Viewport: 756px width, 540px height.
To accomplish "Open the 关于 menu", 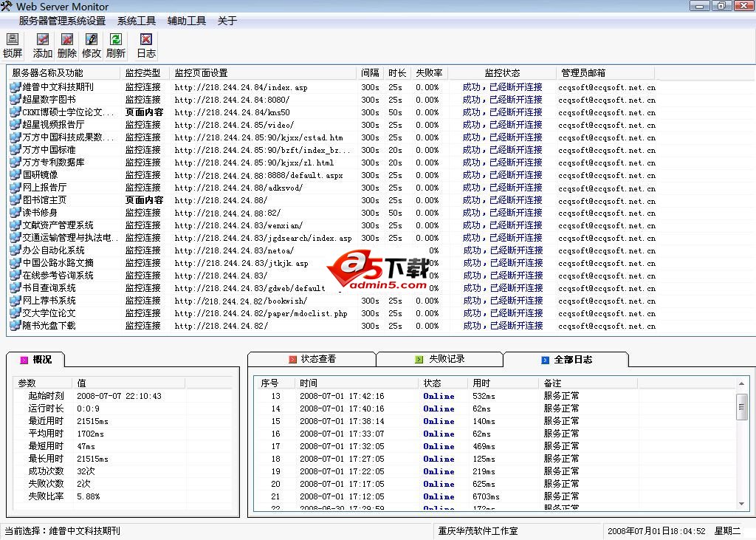I will point(227,21).
